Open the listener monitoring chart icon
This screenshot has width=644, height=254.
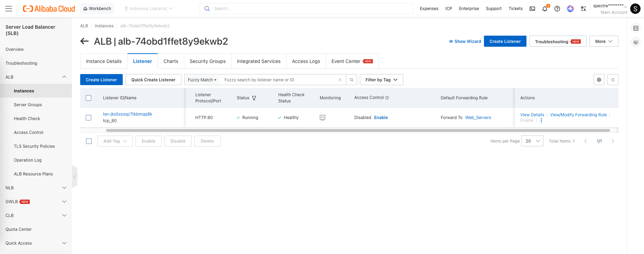[323, 118]
